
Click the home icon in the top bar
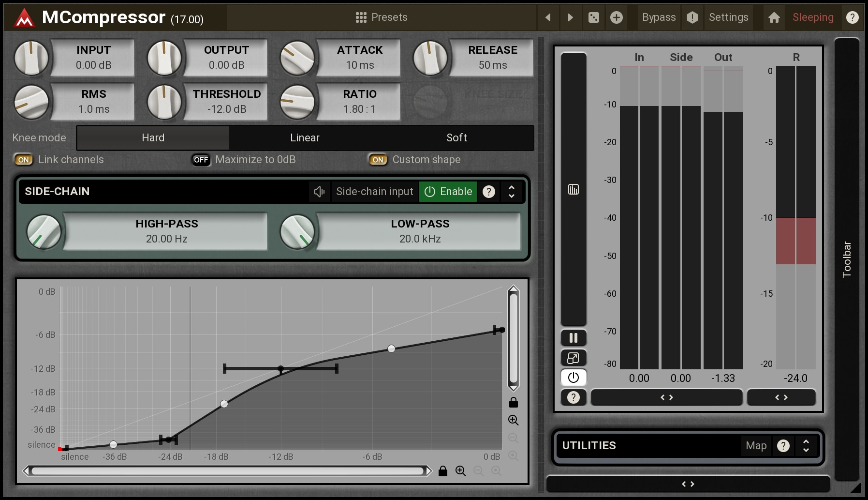point(774,18)
